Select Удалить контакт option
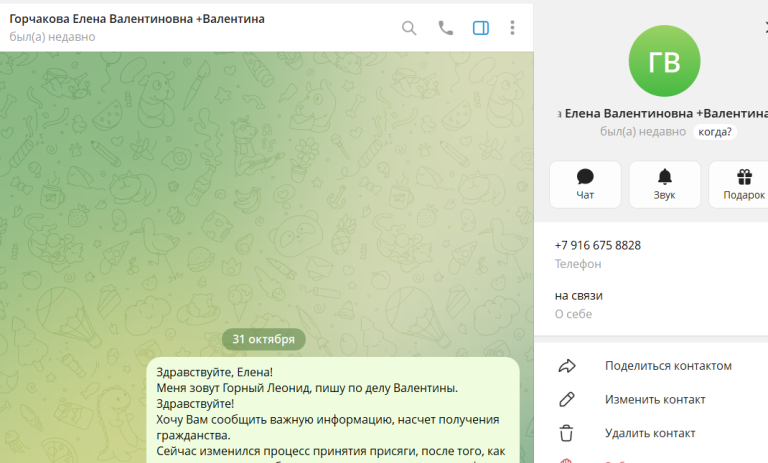Screen dimensions: 768x463 [x=651, y=433]
